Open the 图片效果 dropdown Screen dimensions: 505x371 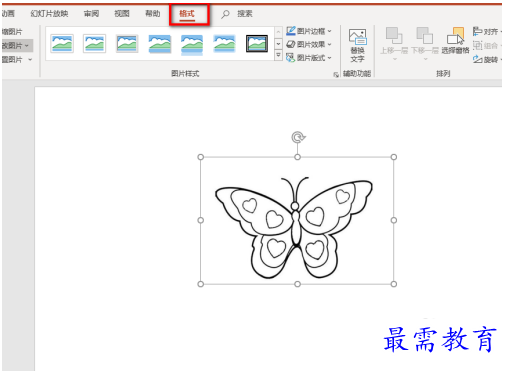click(x=309, y=44)
